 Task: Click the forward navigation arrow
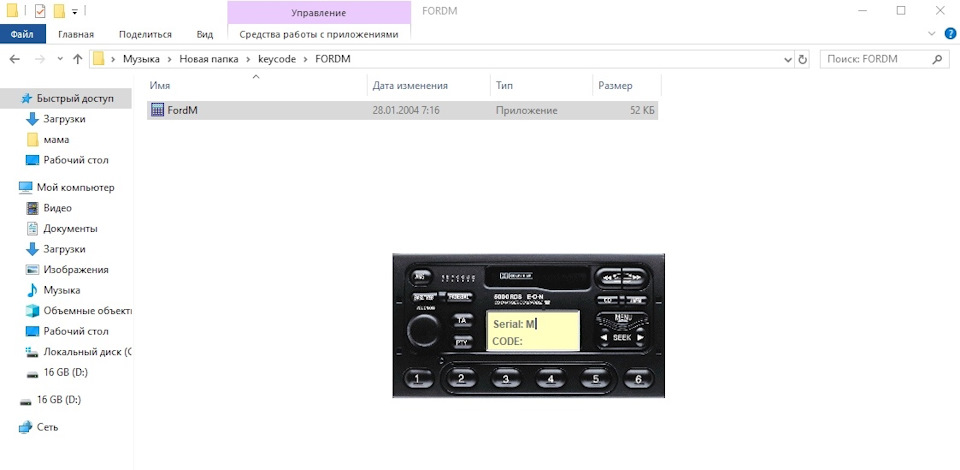39,59
